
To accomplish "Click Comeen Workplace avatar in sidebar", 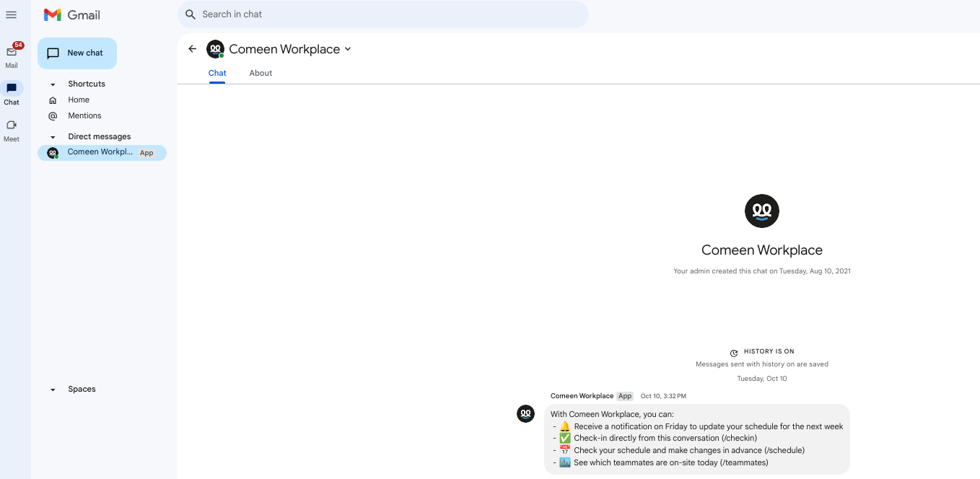I will pyautogui.click(x=53, y=153).
